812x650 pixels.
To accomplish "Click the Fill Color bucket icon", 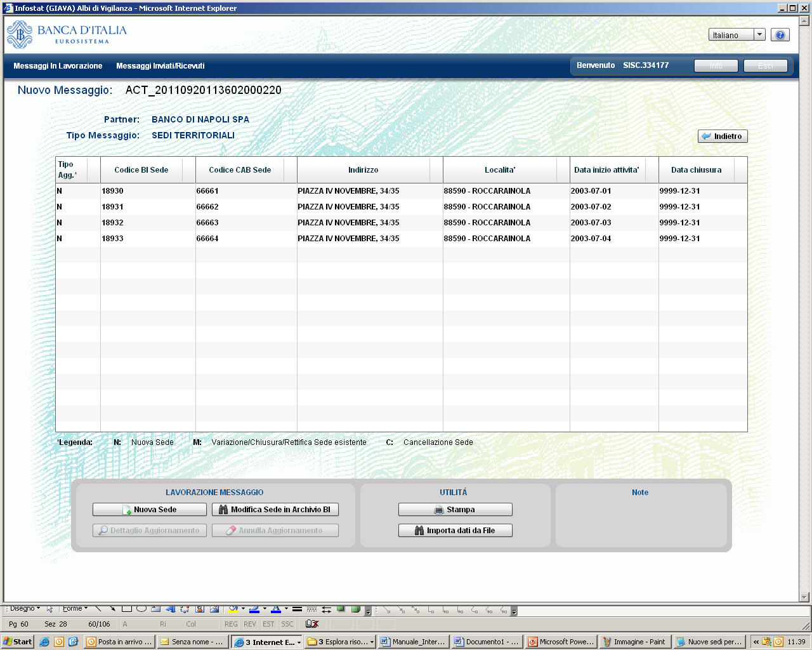I will coord(233,609).
